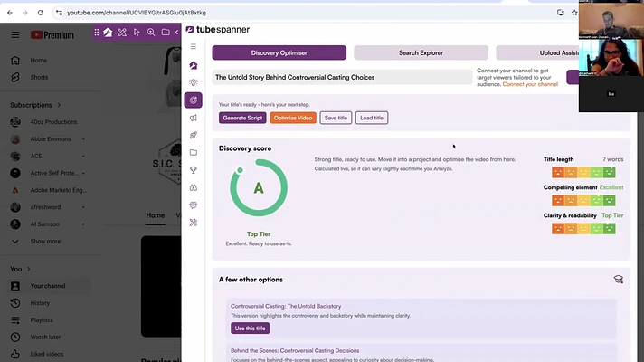Screen dimensions: 644x362
Task: Open the binoculars icon in sidebar
Action: pos(194,187)
